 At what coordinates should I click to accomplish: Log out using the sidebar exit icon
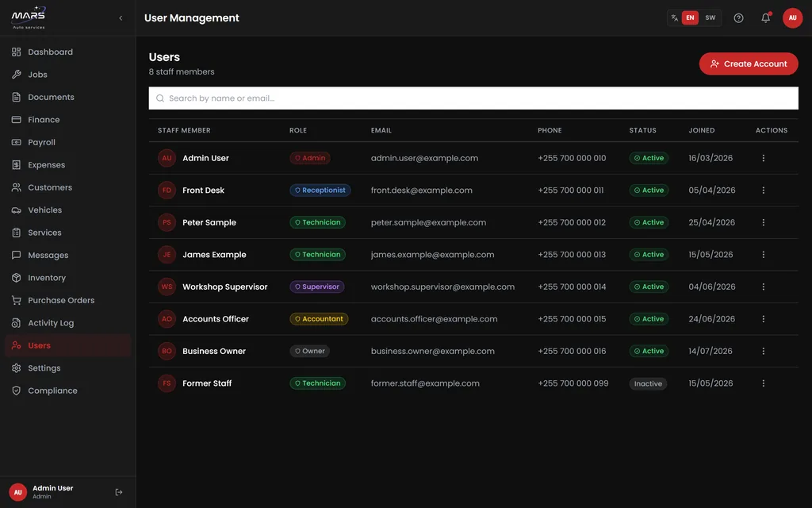pyautogui.click(x=119, y=492)
